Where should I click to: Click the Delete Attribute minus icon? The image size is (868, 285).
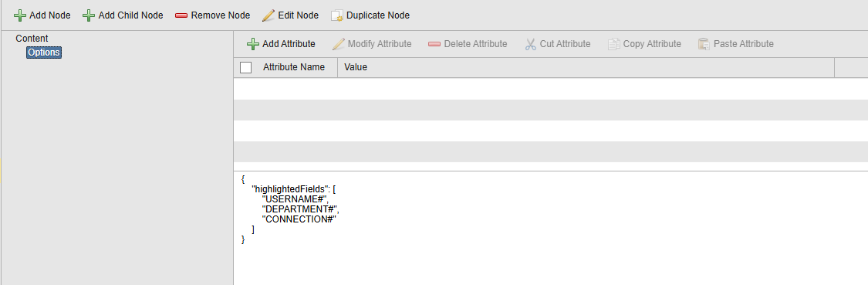click(x=434, y=44)
